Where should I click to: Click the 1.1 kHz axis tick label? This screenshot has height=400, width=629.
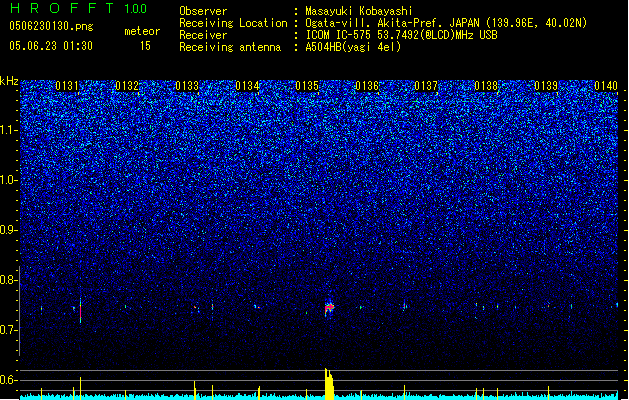8,130
